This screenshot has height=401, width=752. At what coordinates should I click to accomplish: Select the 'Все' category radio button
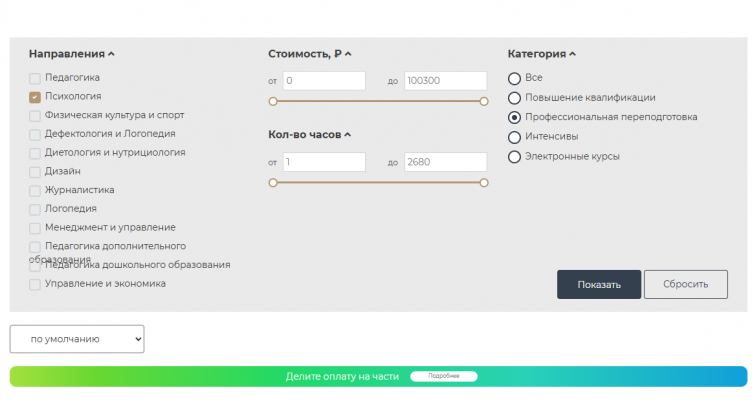pos(515,78)
